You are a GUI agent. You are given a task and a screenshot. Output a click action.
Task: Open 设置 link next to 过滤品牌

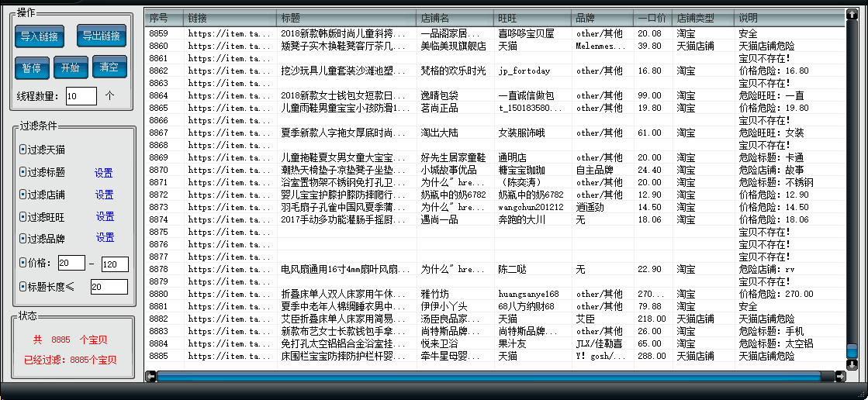coord(105,238)
